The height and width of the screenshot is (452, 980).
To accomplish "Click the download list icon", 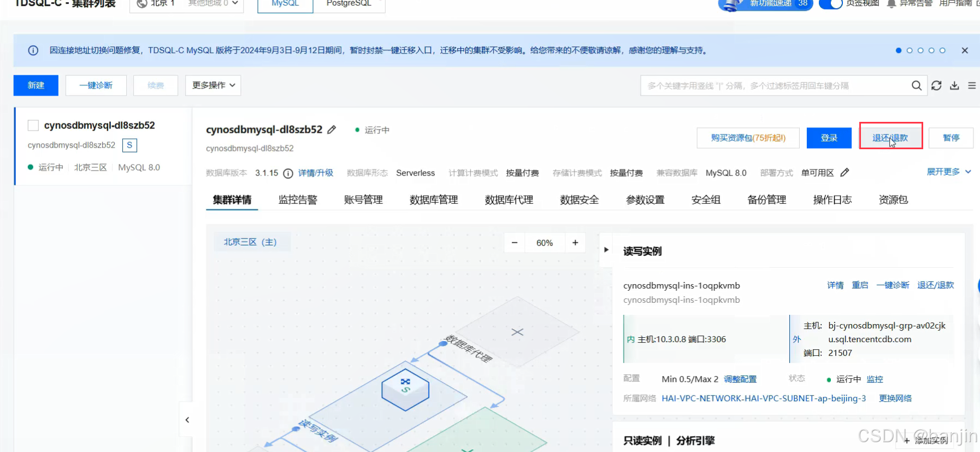I will 954,85.
